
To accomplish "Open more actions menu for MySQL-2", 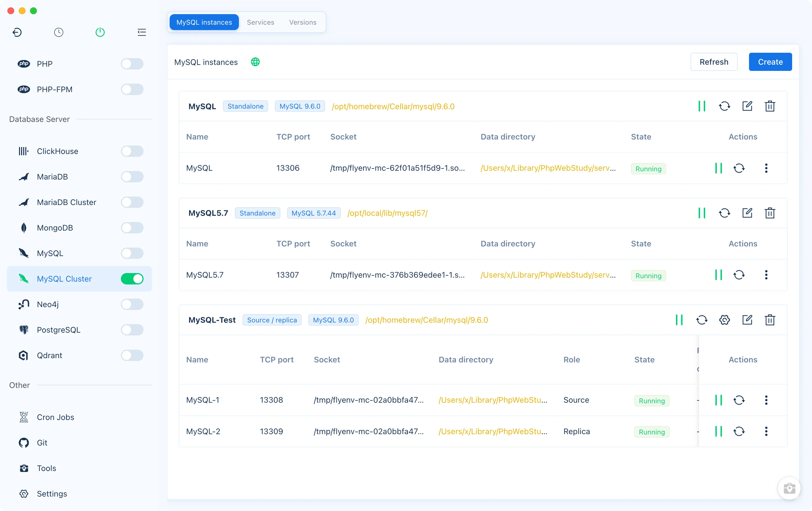I will [x=766, y=431].
